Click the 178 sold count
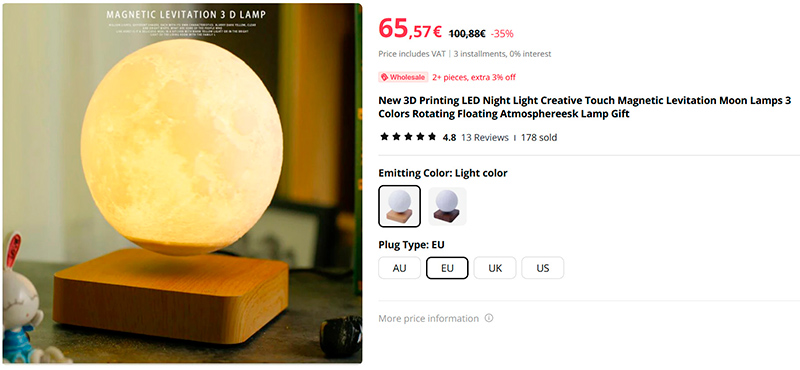 coord(539,137)
